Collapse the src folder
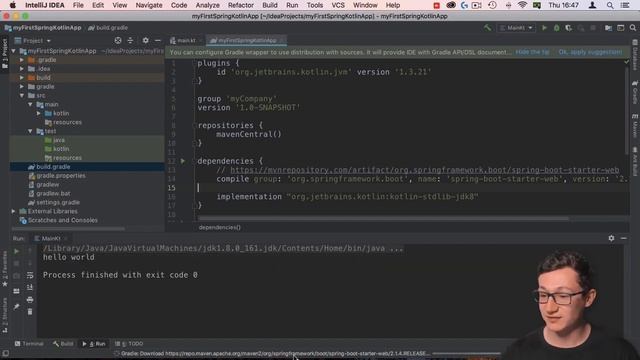 point(22,96)
